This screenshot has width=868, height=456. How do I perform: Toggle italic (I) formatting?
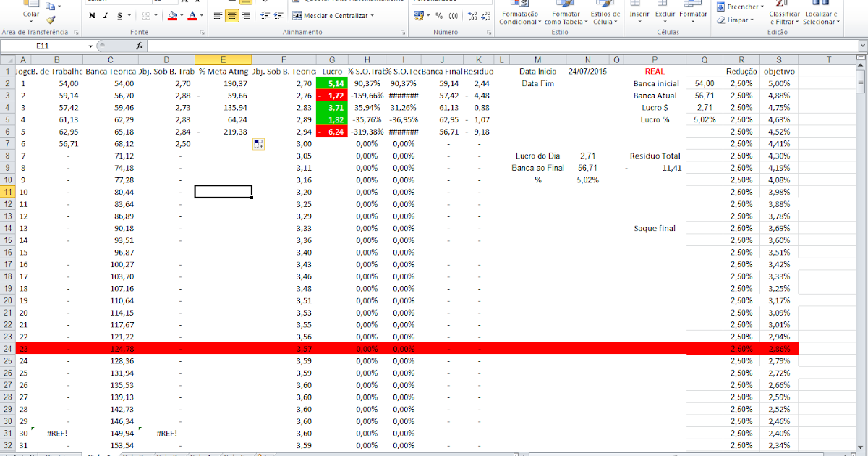(x=106, y=15)
